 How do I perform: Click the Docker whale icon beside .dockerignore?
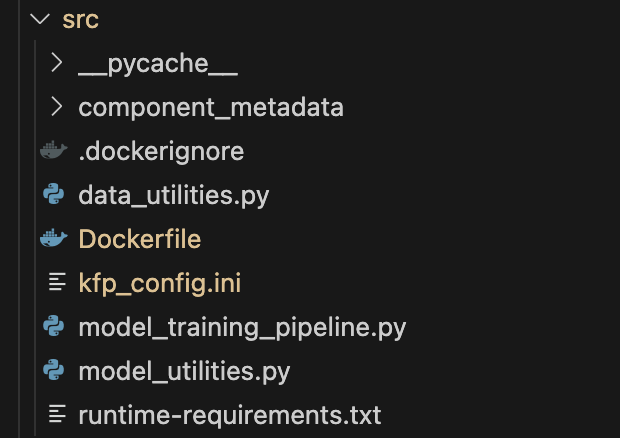[x=54, y=152]
